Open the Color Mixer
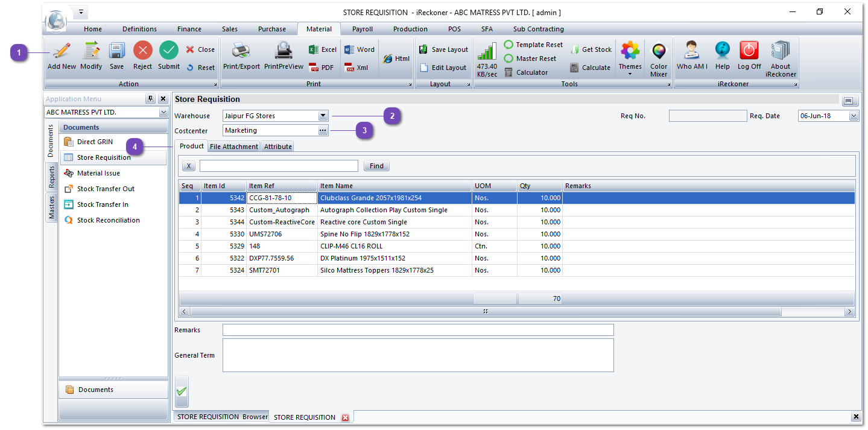 coord(659,57)
